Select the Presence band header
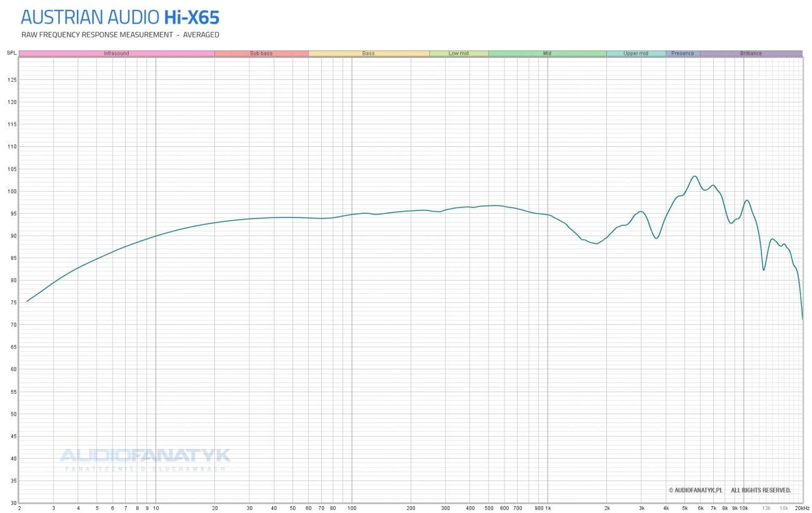The width and height of the screenshot is (812, 513). [x=683, y=54]
